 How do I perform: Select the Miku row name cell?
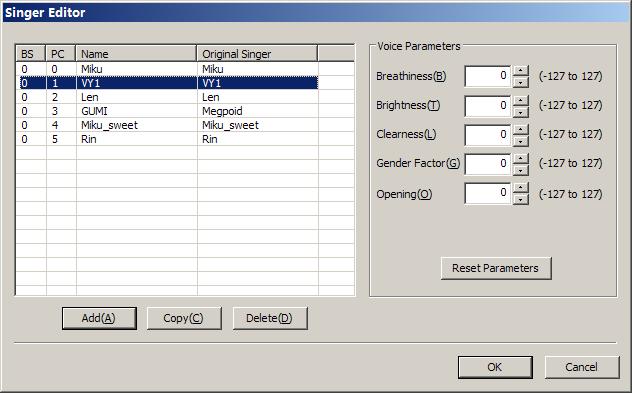coord(137,69)
